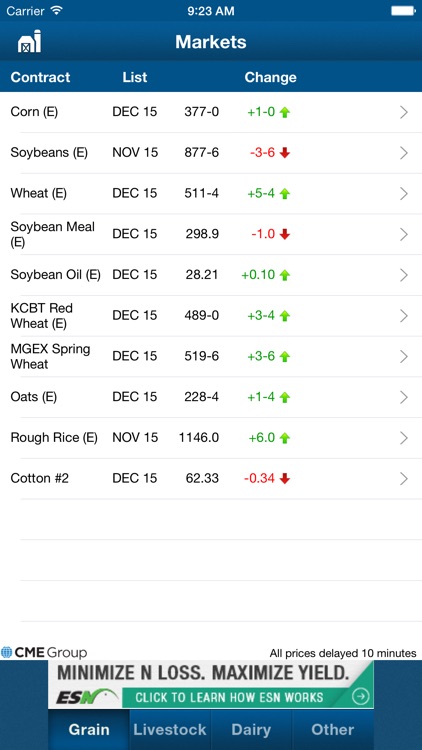This screenshot has height=750, width=422.
Task: Tap the CME Group logo
Action: coord(44,652)
